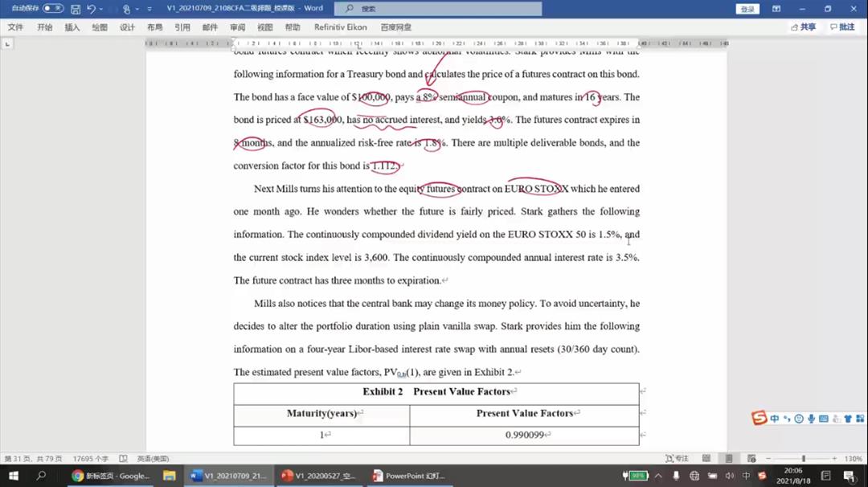Click the 登录 (Sign in) button
The height and width of the screenshot is (487, 868).
[747, 9]
